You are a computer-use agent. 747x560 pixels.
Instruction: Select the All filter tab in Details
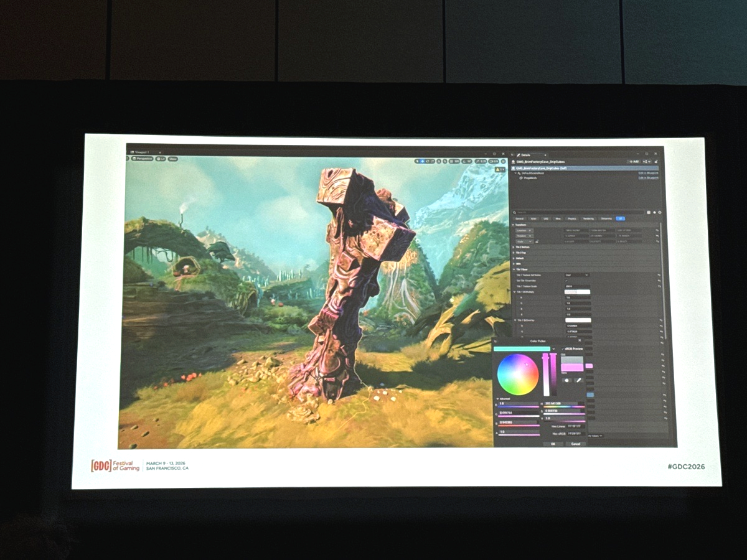(620, 218)
